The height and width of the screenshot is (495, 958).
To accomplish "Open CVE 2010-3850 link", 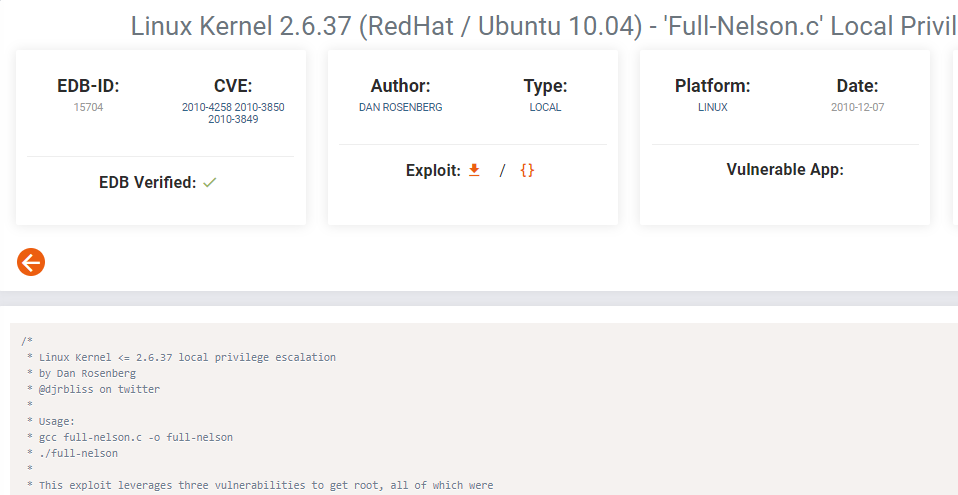I will click(260, 107).
